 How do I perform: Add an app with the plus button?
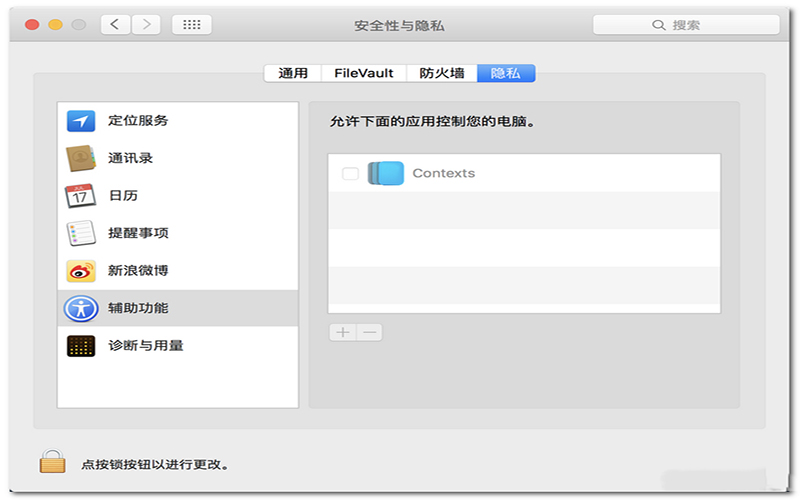coord(343,333)
